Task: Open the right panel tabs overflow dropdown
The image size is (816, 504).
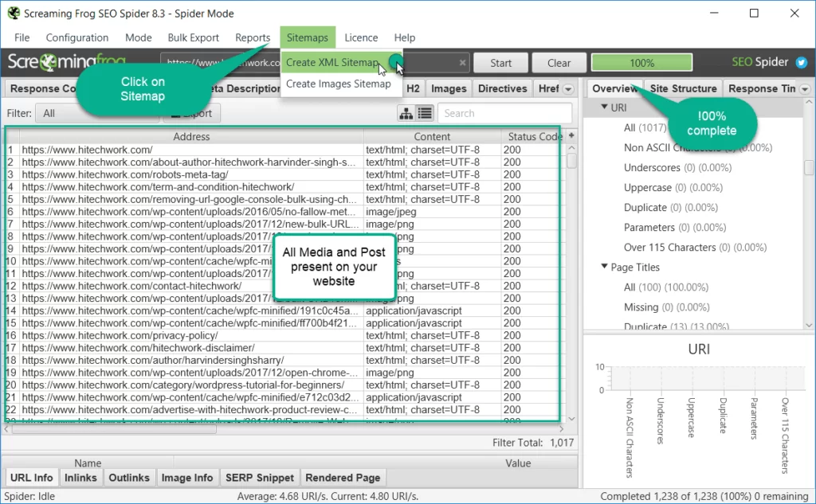Action: coord(805,89)
